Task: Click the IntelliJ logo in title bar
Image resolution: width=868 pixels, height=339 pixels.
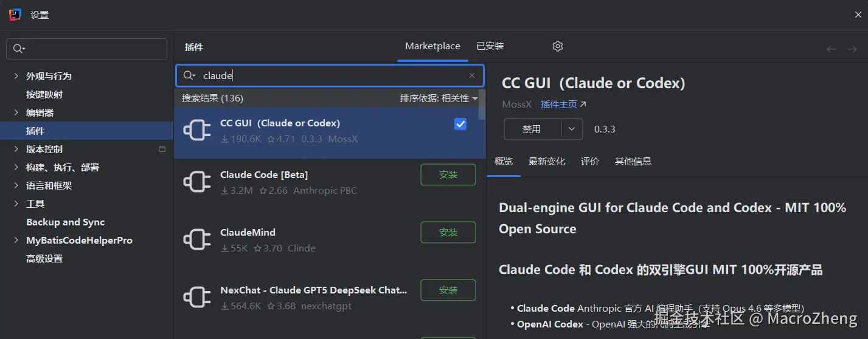Action: tap(15, 15)
